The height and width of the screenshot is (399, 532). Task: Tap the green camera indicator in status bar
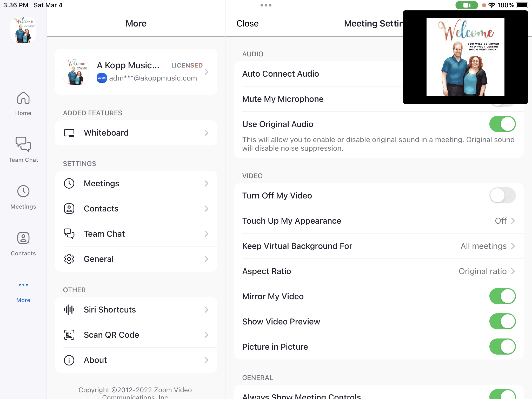pos(467,5)
